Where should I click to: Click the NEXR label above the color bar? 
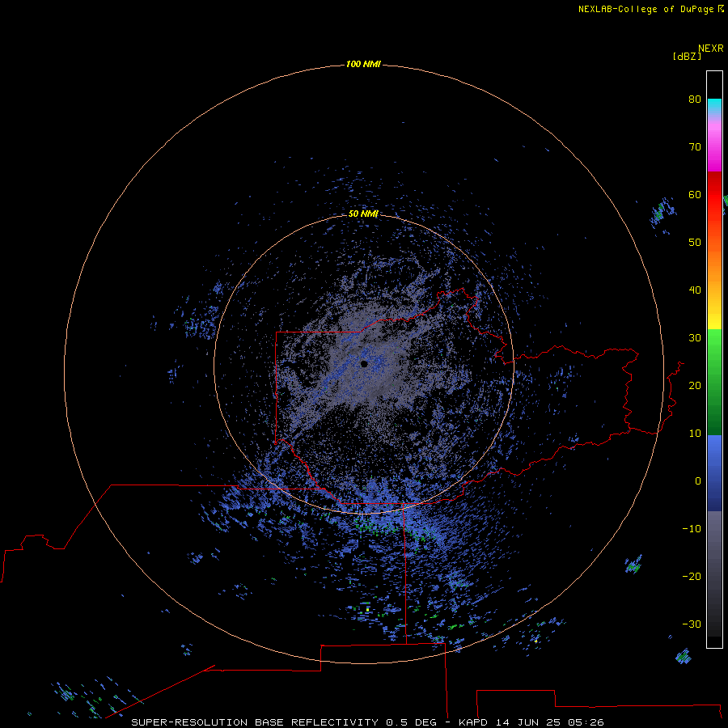click(711, 49)
